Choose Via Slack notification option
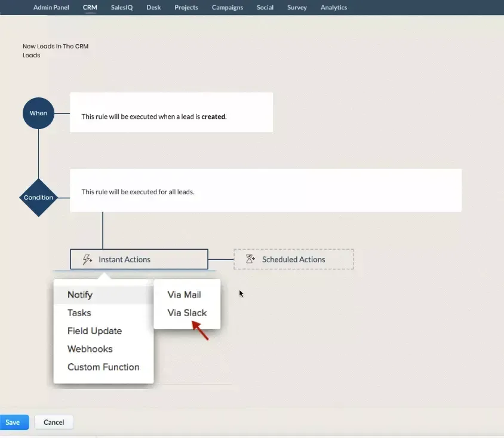 (186, 313)
